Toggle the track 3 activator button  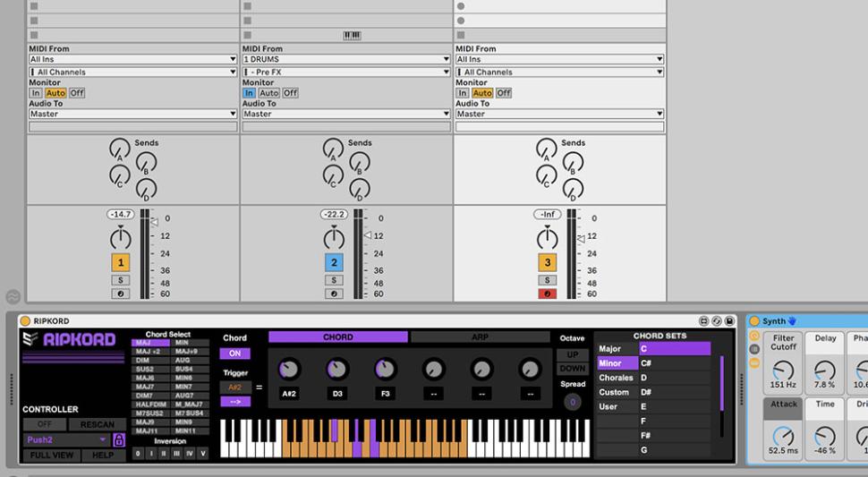point(547,262)
